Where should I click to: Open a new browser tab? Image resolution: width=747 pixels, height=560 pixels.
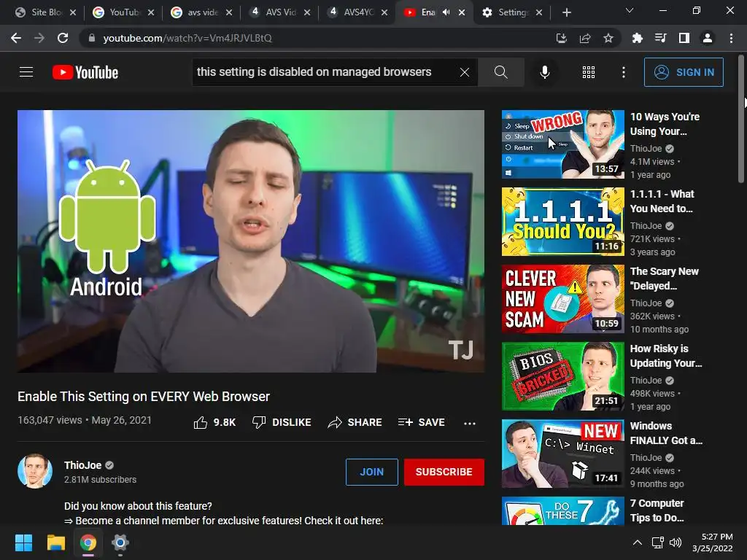click(x=566, y=12)
